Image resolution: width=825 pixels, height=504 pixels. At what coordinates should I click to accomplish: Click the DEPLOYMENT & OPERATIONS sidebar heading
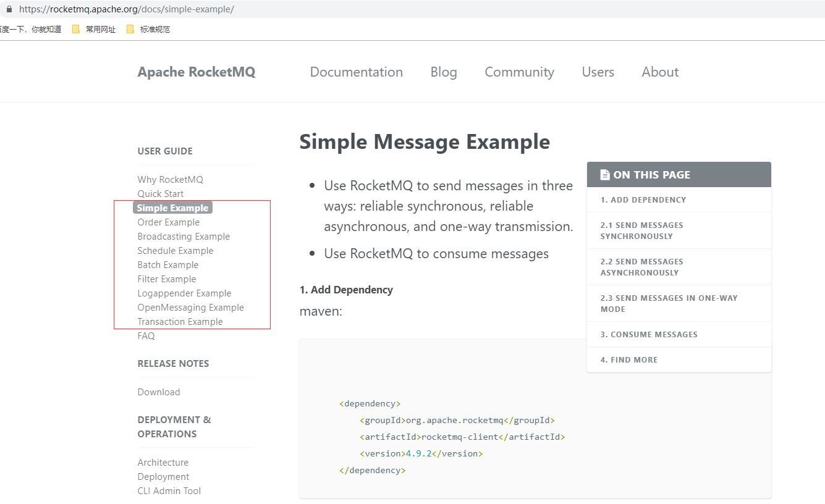click(174, 427)
